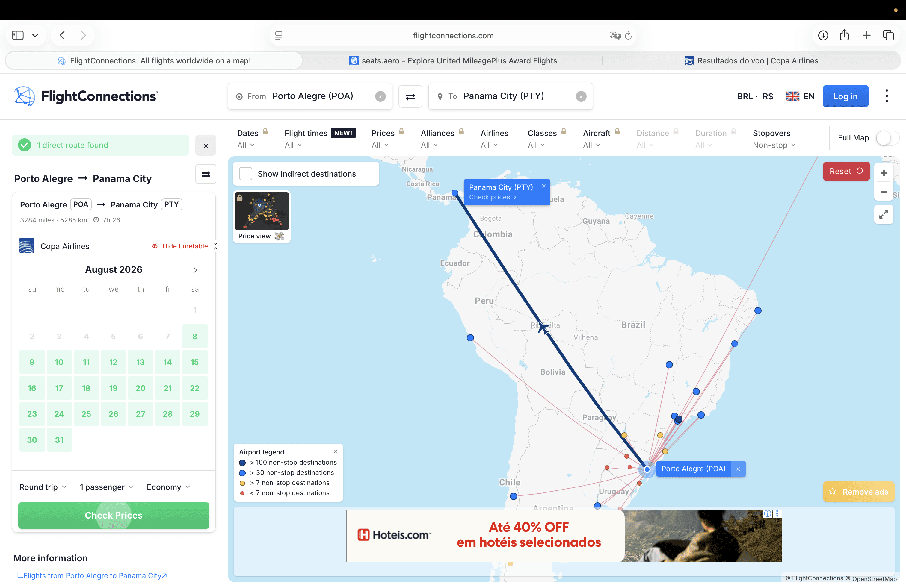Screen dimensions: 906x588
Task: Select August 8 in the calendar
Action: [x=194, y=336]
